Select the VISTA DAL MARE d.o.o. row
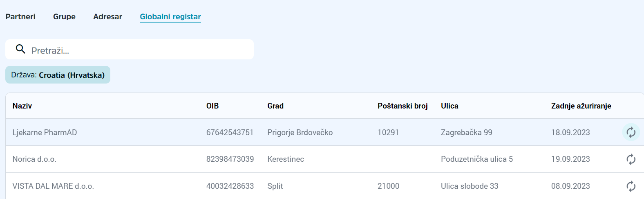This screenshot has height=199, width=644. [324, 186]
